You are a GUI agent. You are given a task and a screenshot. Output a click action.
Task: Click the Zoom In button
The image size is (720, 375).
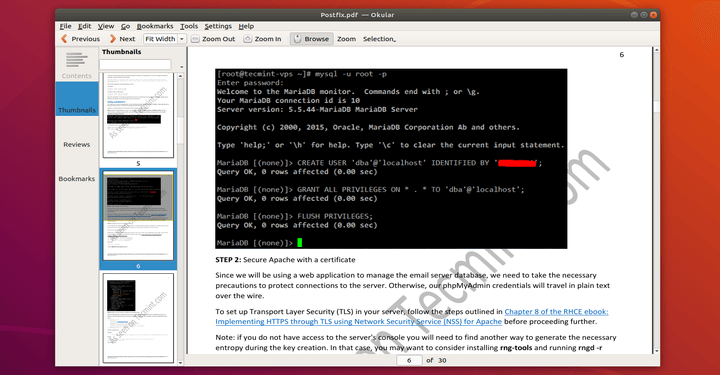click(263, 39)
